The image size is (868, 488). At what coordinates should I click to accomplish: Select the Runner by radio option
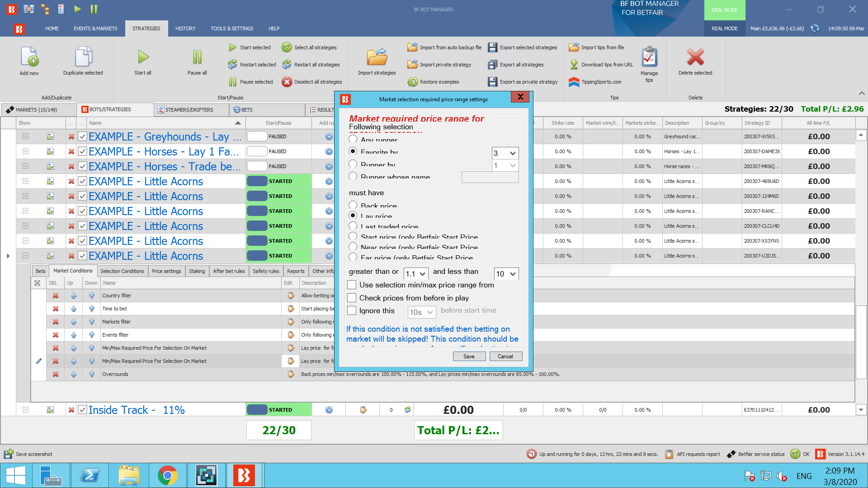pos(353,164)
